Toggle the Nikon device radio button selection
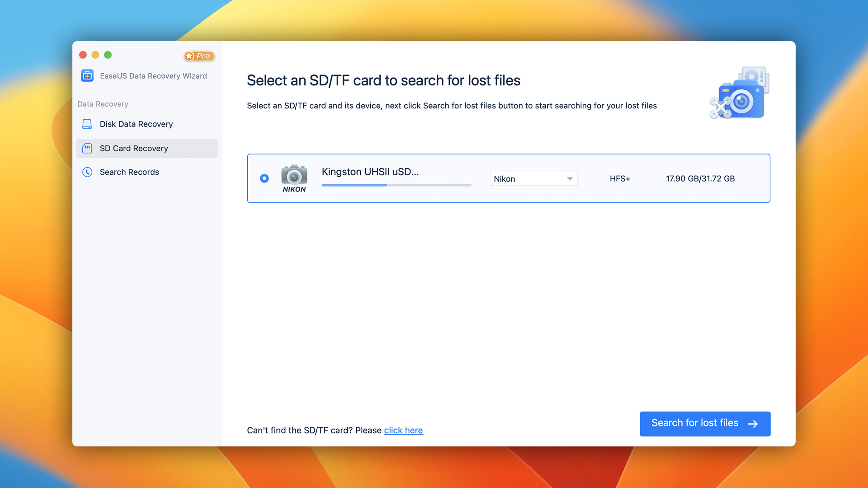This screenshot has width=868, height=488. click(x=264, y=178)
